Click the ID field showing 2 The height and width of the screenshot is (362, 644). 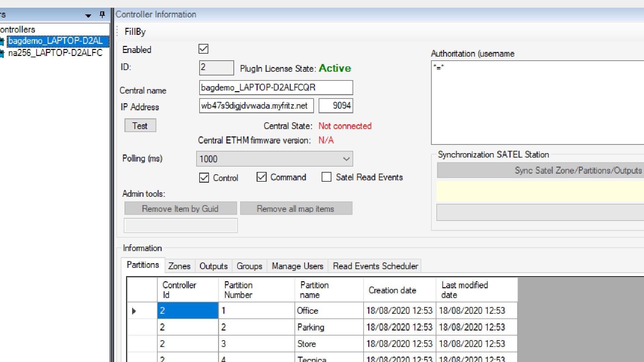(x=216, y=68)
